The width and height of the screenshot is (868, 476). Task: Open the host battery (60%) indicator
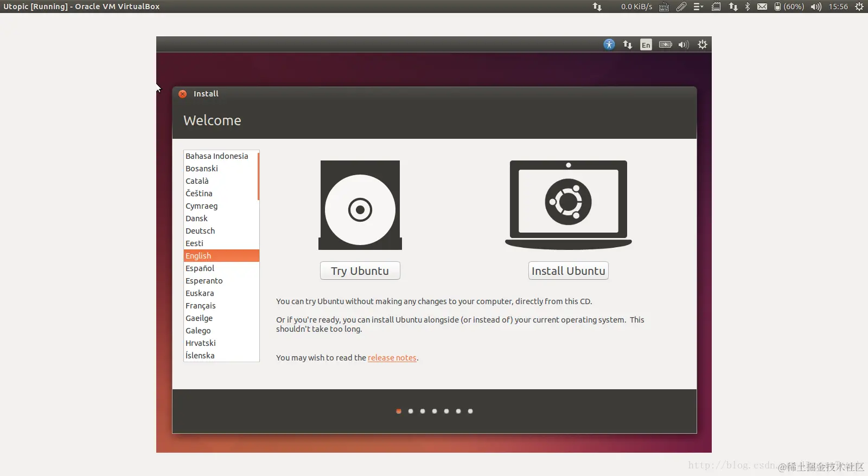tap(789, 7)
